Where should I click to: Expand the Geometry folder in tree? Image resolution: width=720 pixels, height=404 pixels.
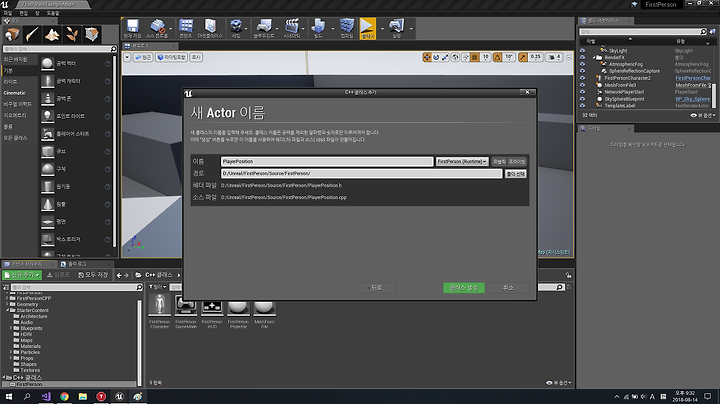pos(8,304)
